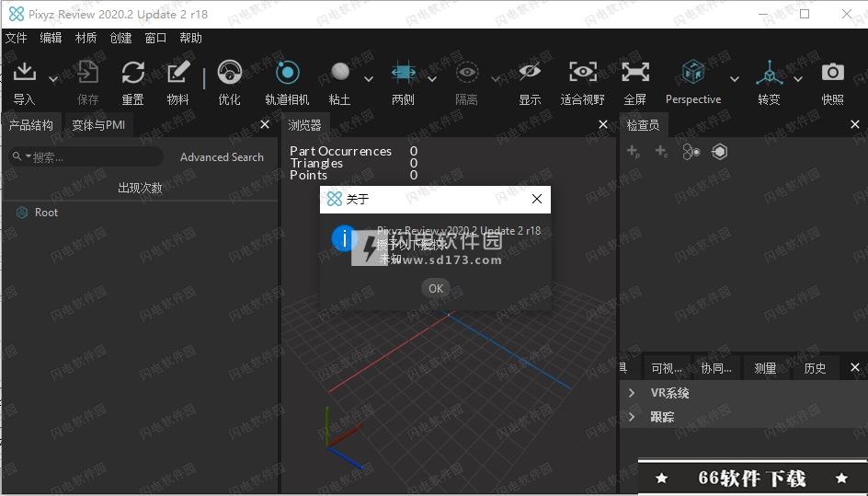The width and height of the screenshot is (868, 496).
Task: Click the 优化 optimize gauge icon
Action: point(230,72)
